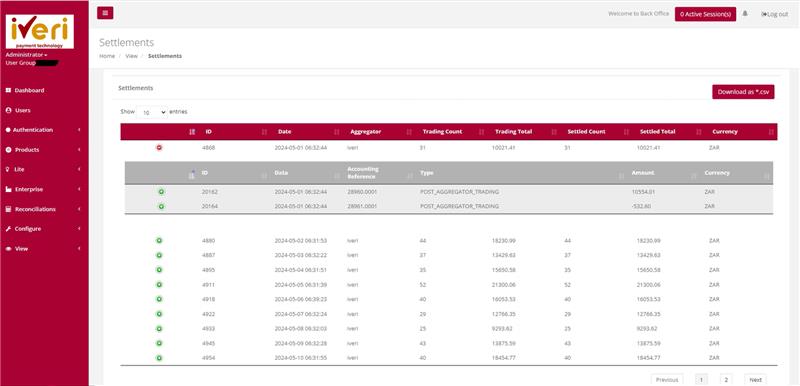Image resolution: width=800 pixels, height=386 pixels.
Task: Click the date 2024-05-05 06:31:39
Action: [x=301, y=285]
